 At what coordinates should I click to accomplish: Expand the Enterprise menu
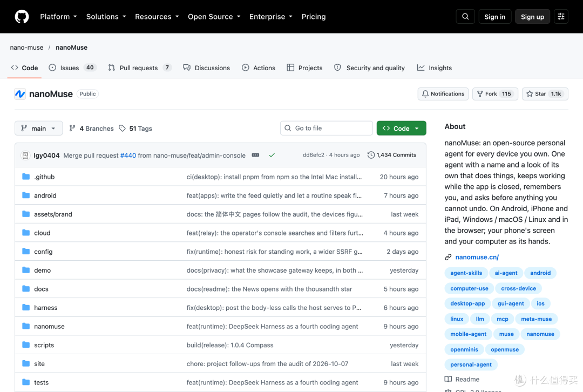[270, 17]
